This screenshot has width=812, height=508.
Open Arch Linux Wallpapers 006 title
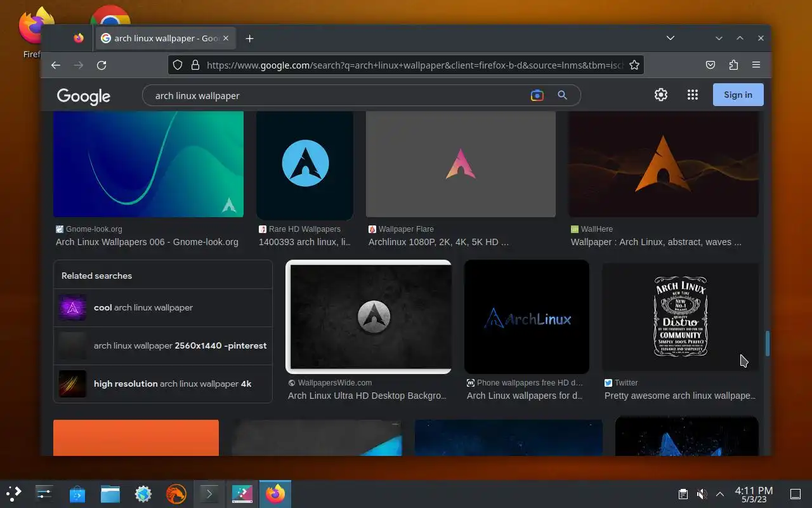pos(147,242)
